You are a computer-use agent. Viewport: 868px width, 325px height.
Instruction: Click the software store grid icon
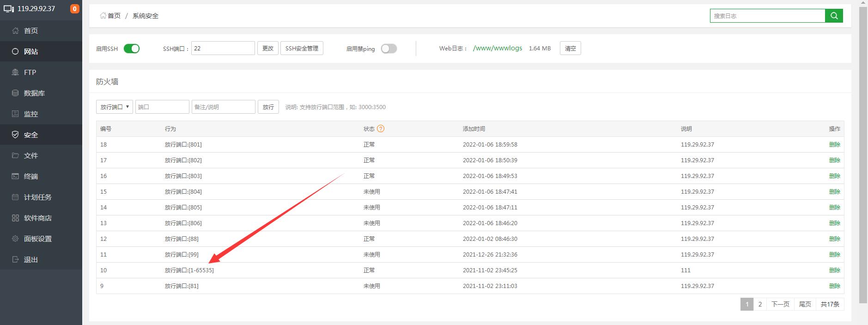(15, 218)
